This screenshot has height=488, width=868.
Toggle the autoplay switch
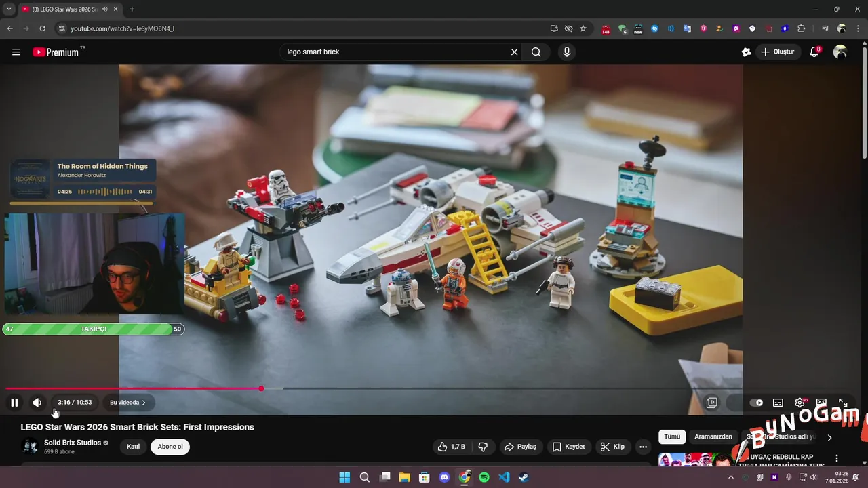(x=755, y=403)
